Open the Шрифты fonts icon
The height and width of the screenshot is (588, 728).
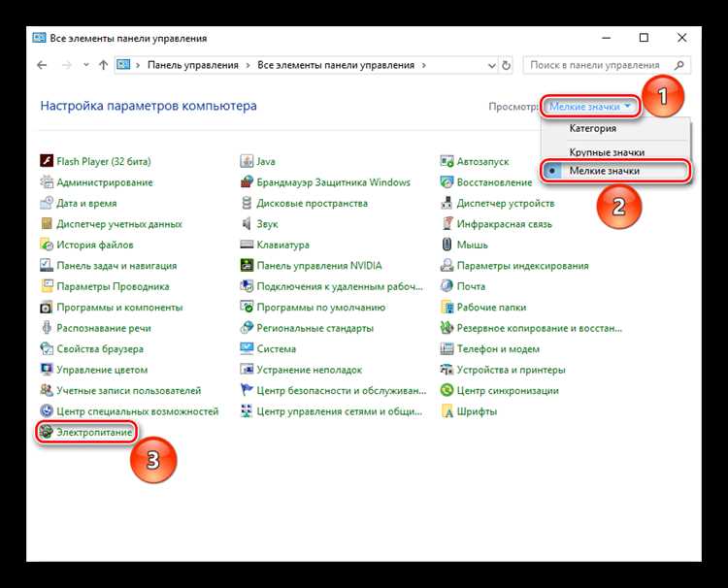[447, 411]
